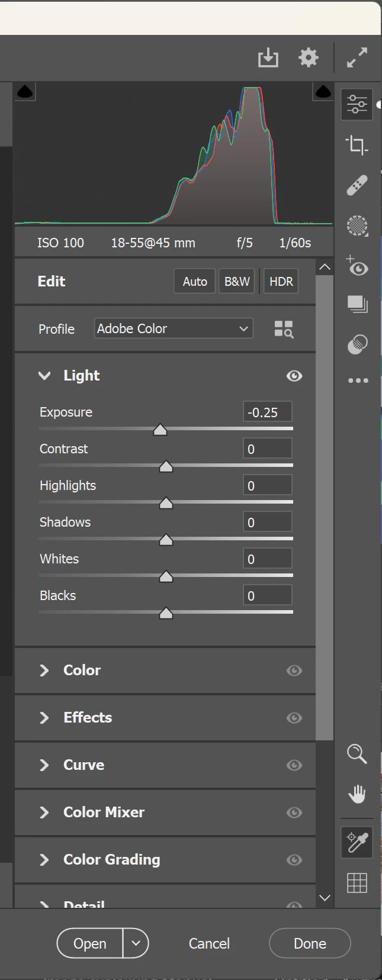Click the Done button
382x980 pixels.
click(310, 943)
